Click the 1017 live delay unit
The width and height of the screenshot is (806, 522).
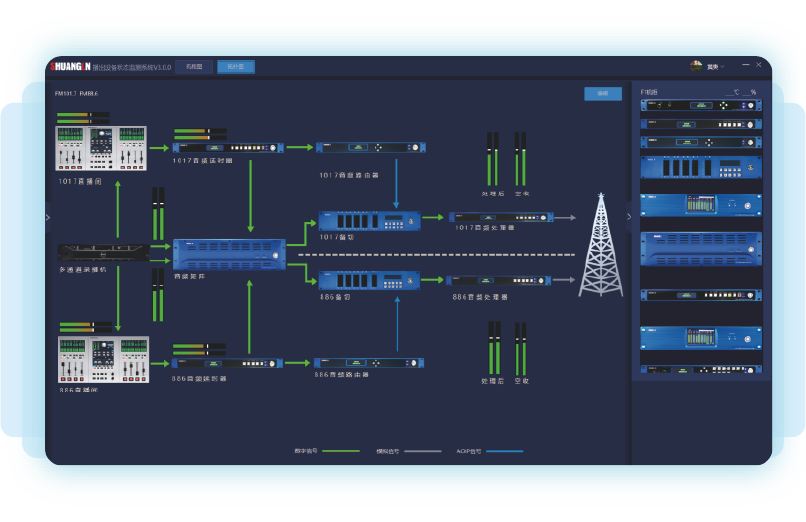[x=227, y=148]
